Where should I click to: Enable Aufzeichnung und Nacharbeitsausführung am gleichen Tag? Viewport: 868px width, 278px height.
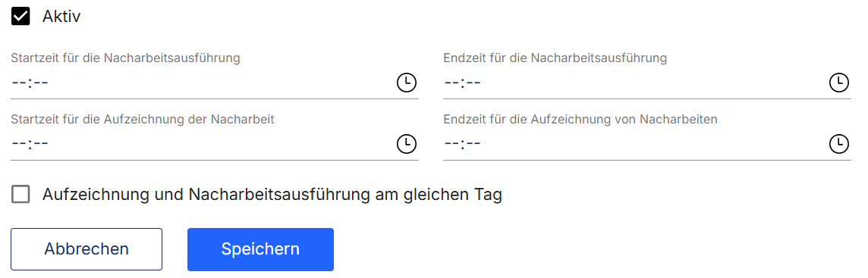click(x=20, y=195)
